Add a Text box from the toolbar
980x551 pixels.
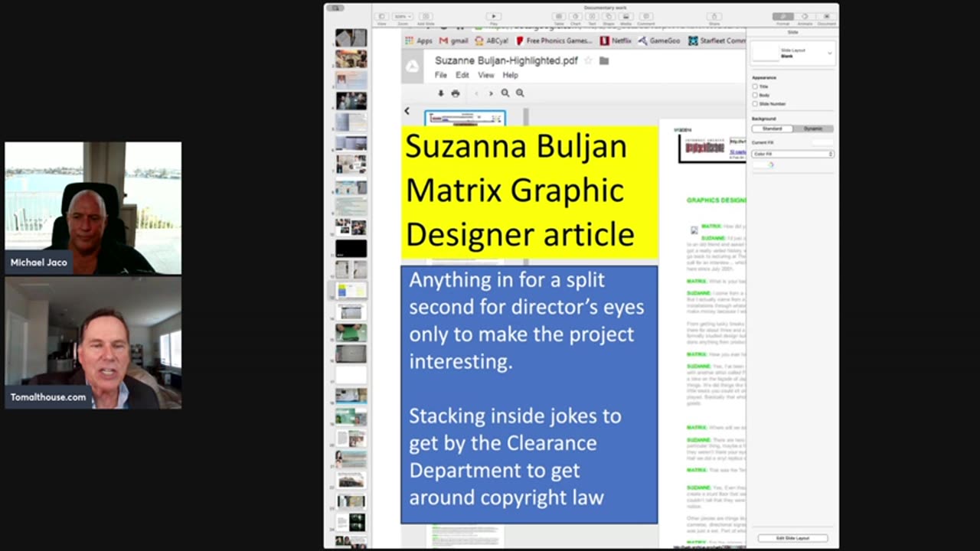coord(592,16)
